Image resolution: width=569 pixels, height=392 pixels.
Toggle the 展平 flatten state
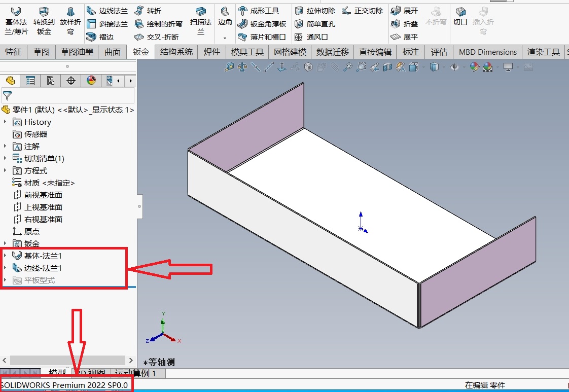pyautogui.click(x=404, y=37)
